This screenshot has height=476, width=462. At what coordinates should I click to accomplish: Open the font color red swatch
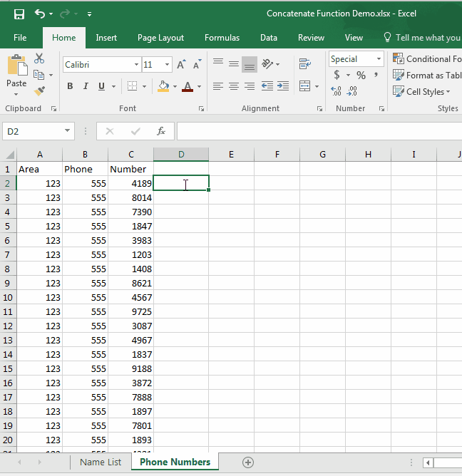point(187,86)
